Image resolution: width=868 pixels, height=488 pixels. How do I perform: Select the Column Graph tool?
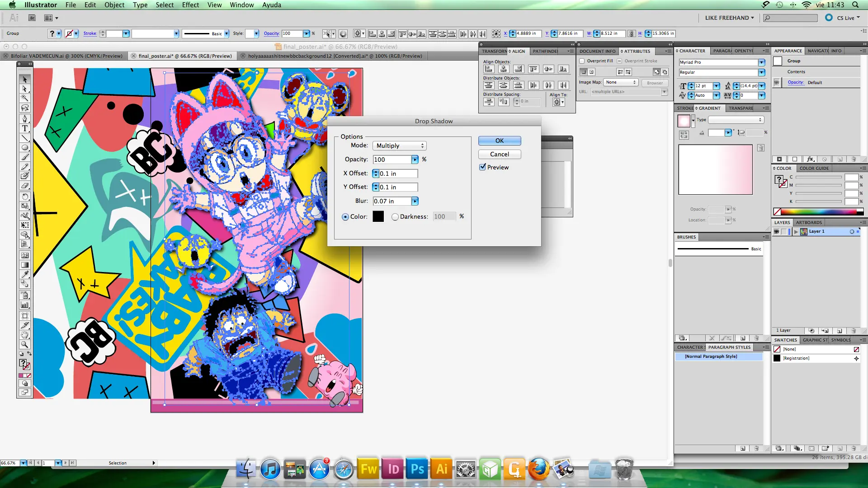click(25, 305)
